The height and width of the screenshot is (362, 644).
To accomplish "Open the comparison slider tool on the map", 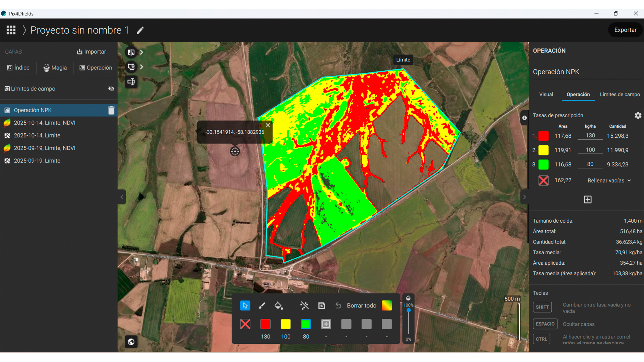I will pyautogui.click(x=131, y=52).
